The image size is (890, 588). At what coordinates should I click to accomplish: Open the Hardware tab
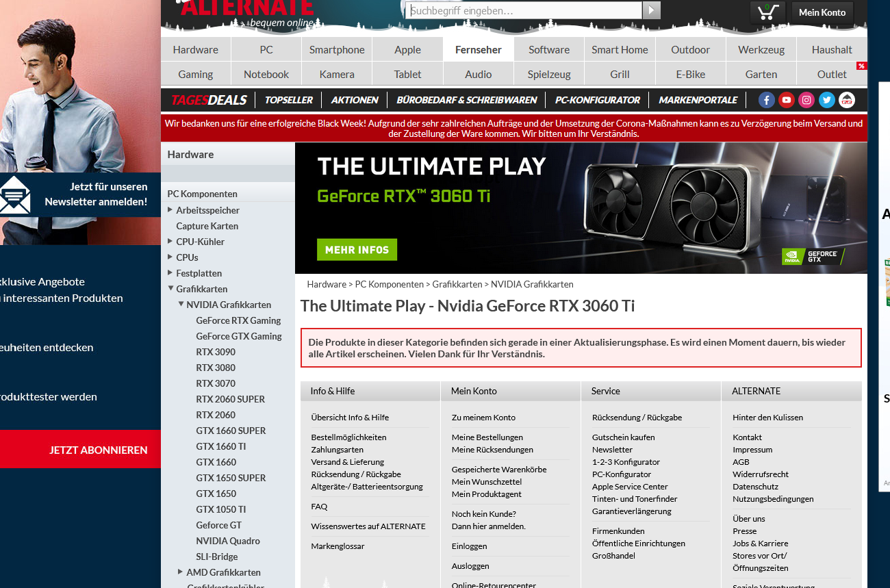[196, 49]
